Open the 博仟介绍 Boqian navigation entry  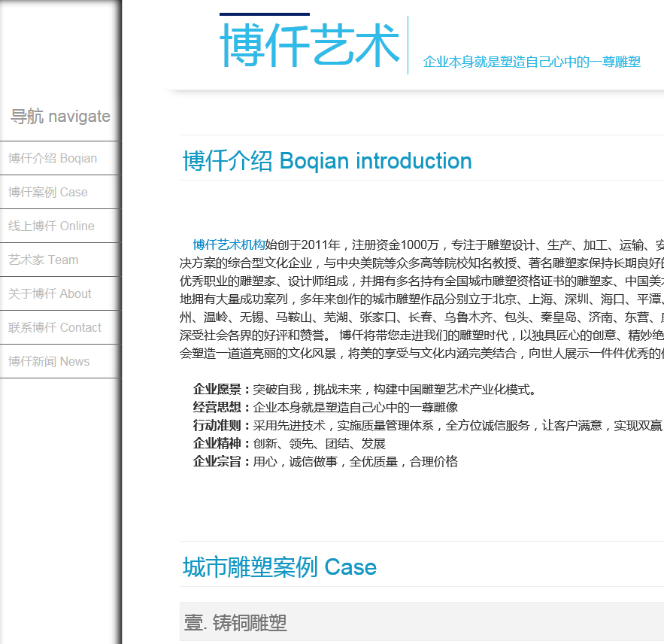52,158
